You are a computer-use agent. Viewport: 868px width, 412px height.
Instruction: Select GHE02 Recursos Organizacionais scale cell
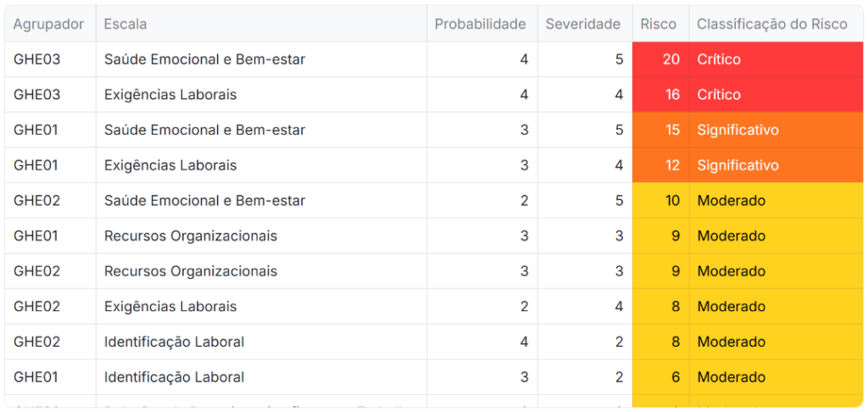(x=191, y=271)
